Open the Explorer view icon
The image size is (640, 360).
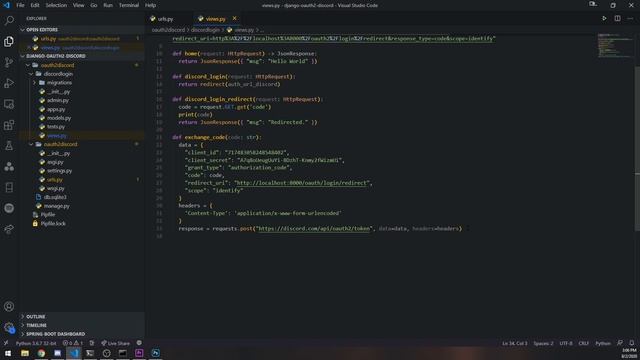9,41
